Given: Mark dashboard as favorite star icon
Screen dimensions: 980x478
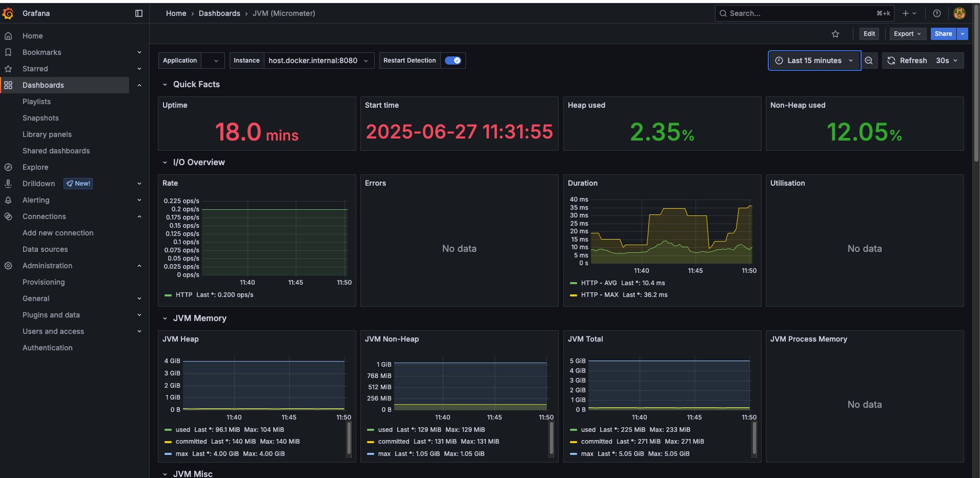Looking at the screenshot, I should coord(835,34).
